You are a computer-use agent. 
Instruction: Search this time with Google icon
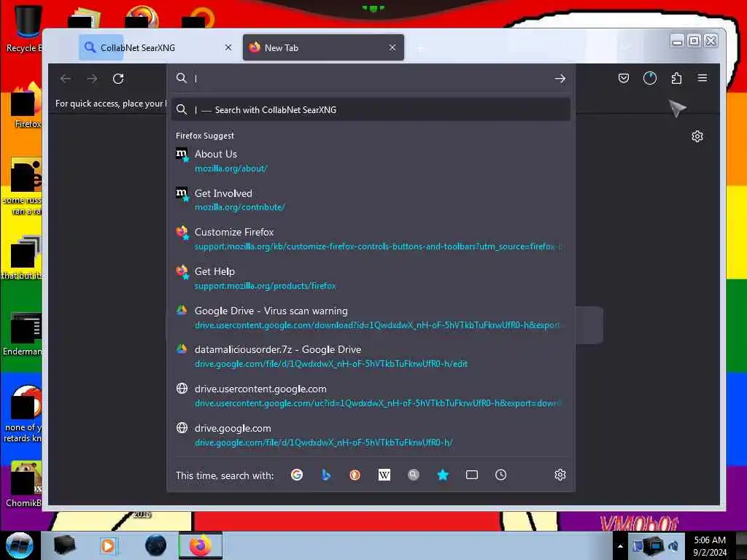point(297,475)
